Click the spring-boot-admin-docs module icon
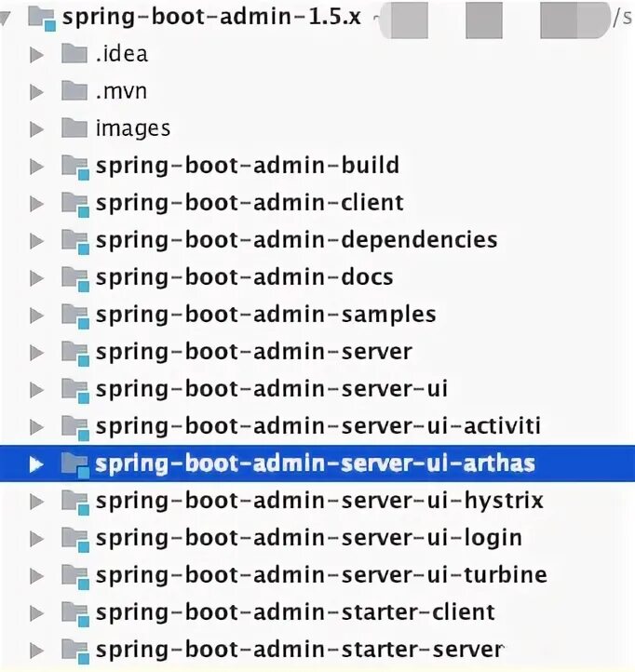635x672 pixels. (74, 278)
